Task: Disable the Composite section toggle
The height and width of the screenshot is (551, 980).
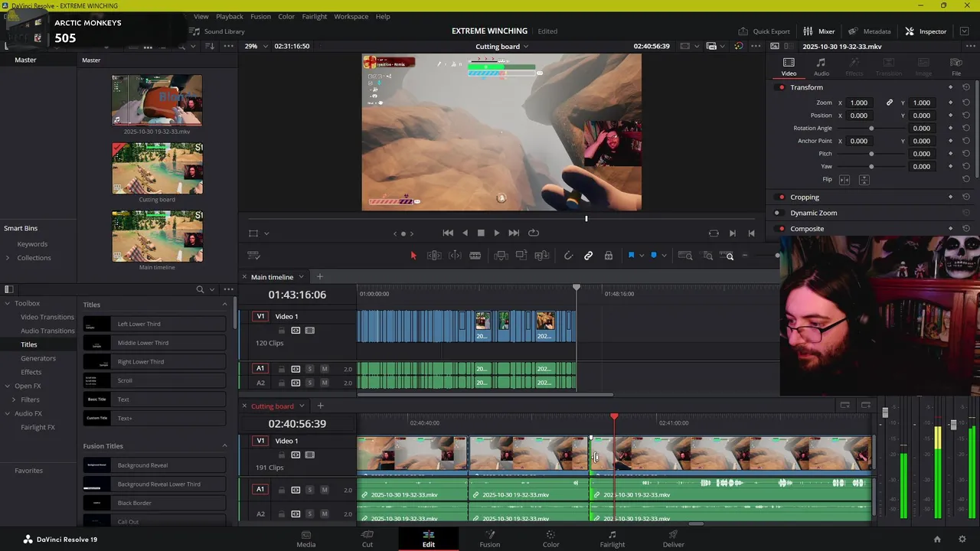Action: [x=781, y=229]
